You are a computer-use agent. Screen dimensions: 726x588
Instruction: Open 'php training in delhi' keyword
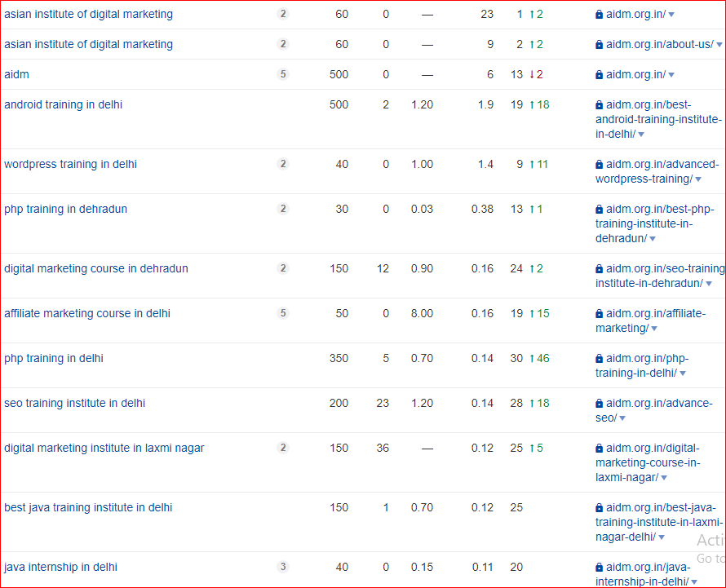tap(54, 359)
